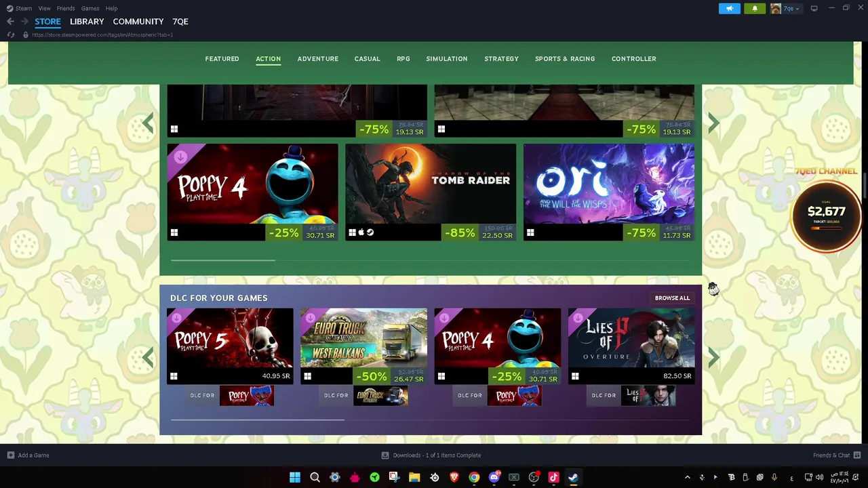Click the 7qe profile avatar picture

pyautogui.click(x=776, y=8)
